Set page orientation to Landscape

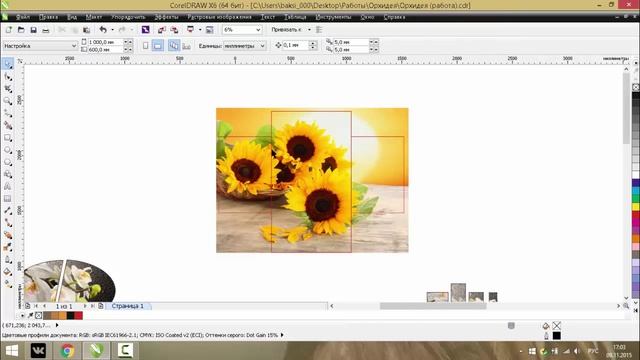(x=158, y=46)
